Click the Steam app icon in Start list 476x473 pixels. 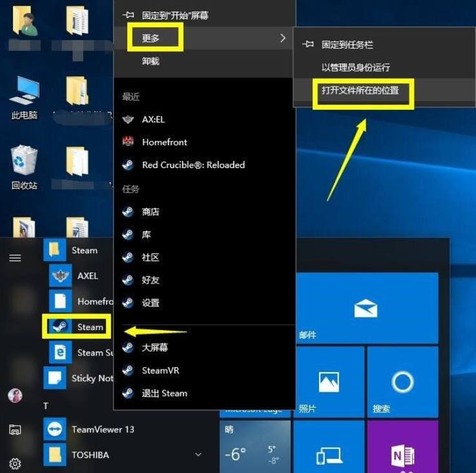(60, 327)
